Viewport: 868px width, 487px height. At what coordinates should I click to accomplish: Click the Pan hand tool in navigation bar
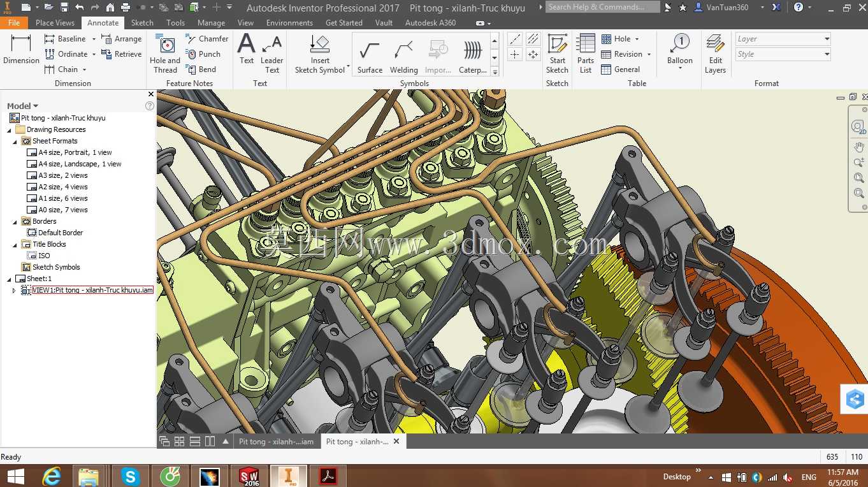[858, 147]
